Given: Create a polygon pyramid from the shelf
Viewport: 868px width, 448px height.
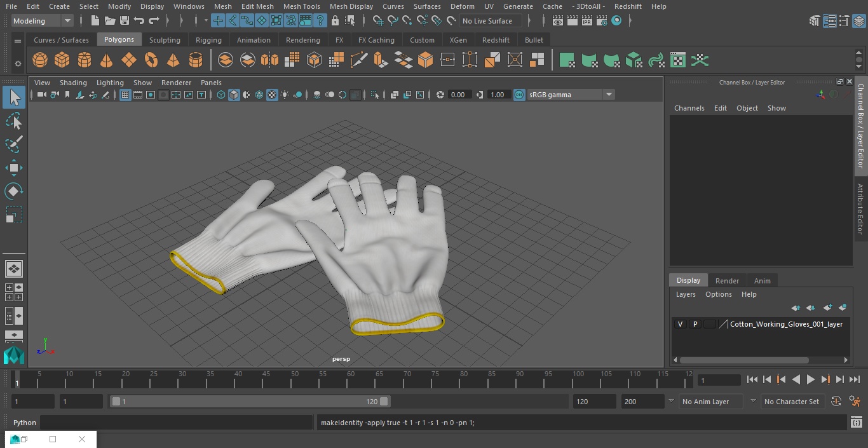Looking at the screenshot, I should [x=173, y=60].
